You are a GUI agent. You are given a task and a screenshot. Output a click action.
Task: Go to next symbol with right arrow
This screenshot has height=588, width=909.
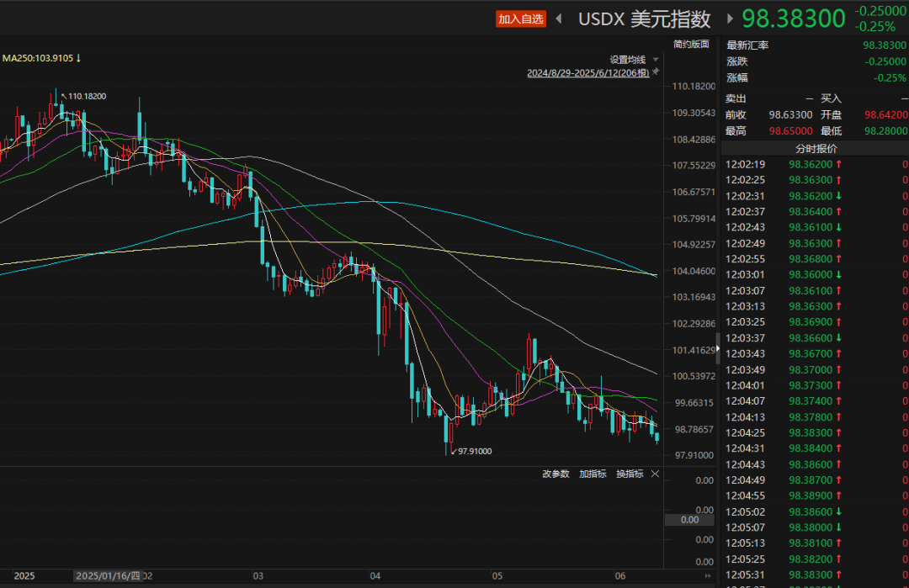click(x=730, y=19)
